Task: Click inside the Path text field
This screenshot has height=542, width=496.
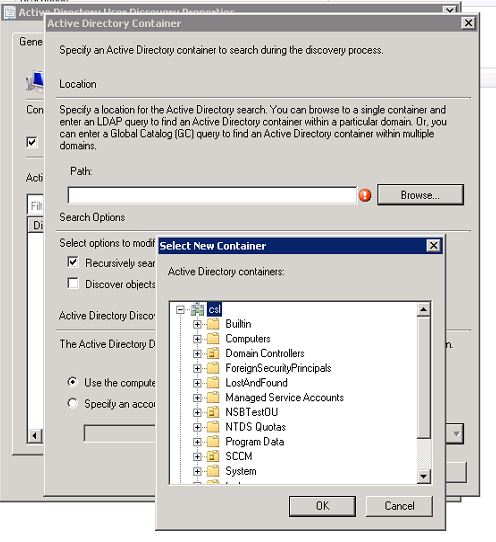Action: pyautogui.click(x=212, y=195)
